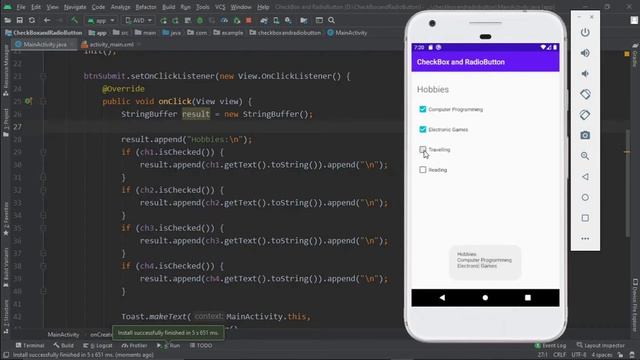Viewport: 640px width, 360px height.
Task: Open the File menu
Action: 21,7
